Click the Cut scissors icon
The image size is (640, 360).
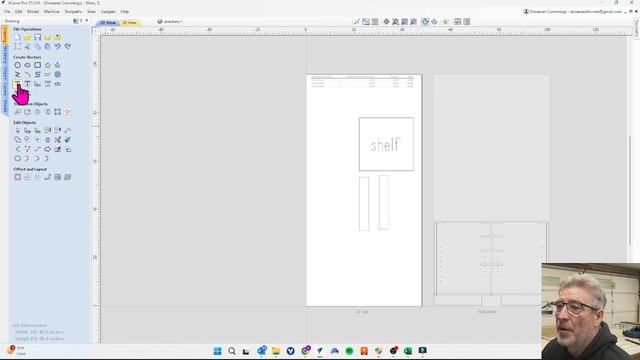[27, 47]
